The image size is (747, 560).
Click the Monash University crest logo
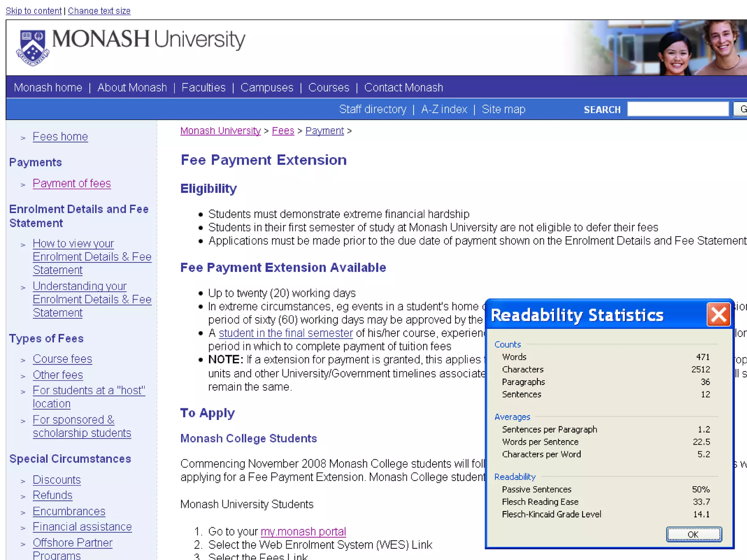tap(32, 47)
